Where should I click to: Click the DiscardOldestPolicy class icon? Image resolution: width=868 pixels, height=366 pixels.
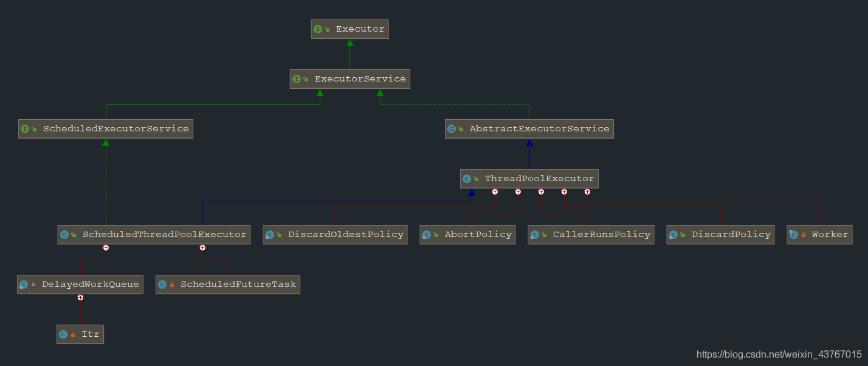(269, 235)
